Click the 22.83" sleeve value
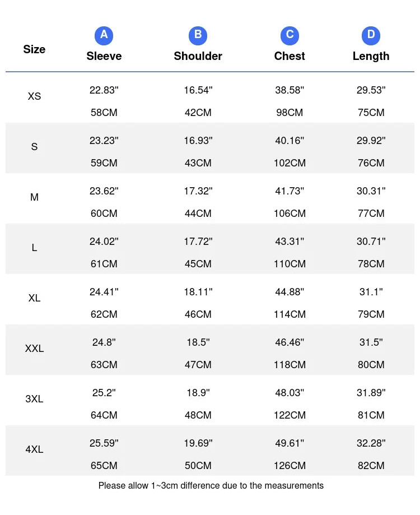Screen dimensions: 420x515 pos(104,90)
